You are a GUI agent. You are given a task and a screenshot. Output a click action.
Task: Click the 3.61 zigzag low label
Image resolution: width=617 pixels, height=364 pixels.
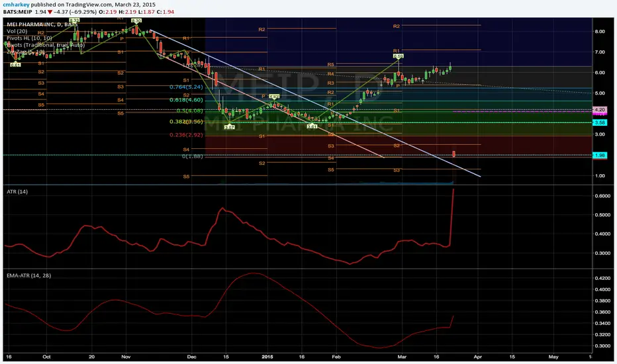[312, 126]
